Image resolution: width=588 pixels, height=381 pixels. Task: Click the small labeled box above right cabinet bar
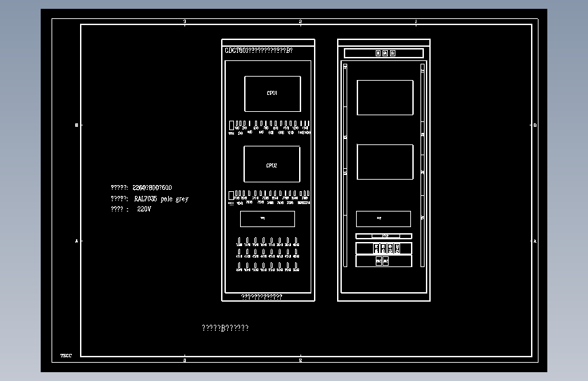383,219
